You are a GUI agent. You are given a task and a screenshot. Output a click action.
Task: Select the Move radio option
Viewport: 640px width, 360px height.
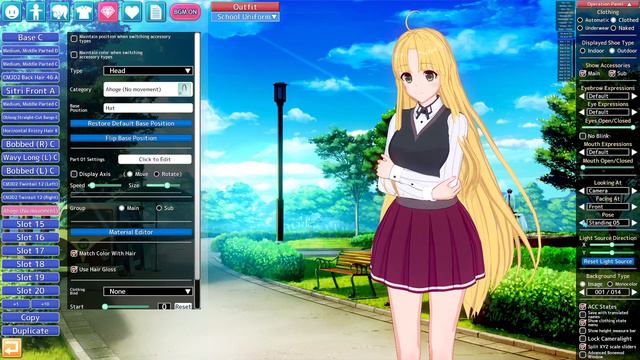[130, 174]
